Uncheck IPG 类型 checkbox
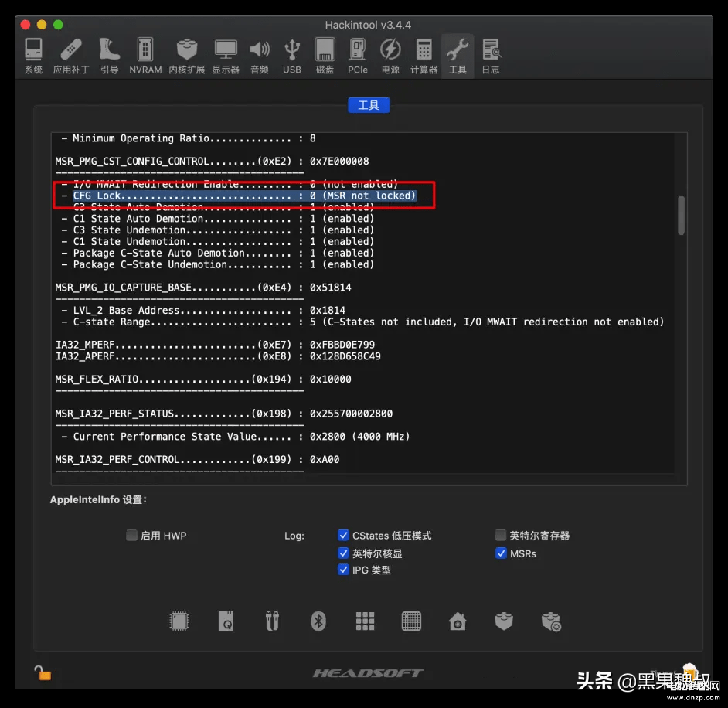 click(x=343, y=569)
